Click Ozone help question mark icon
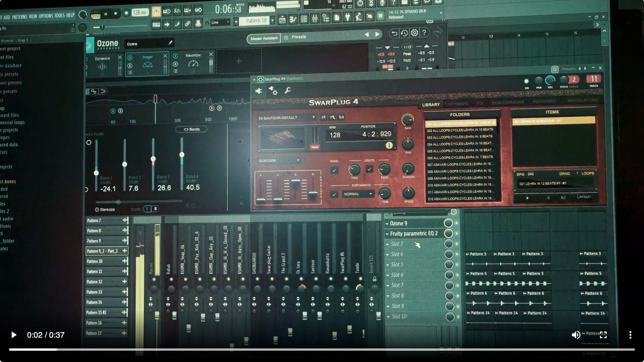 coord(424,33)
